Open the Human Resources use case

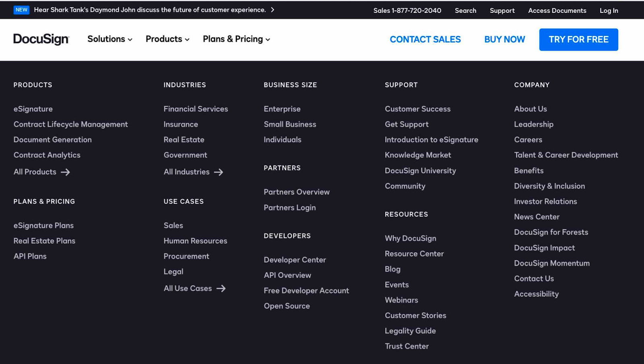[195, 241]
